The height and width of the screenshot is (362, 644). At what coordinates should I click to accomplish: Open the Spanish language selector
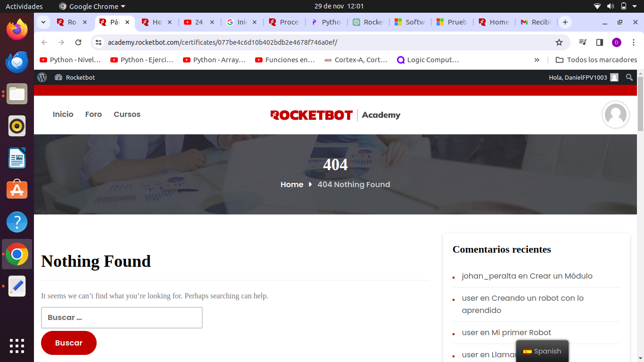coord(542,351)
